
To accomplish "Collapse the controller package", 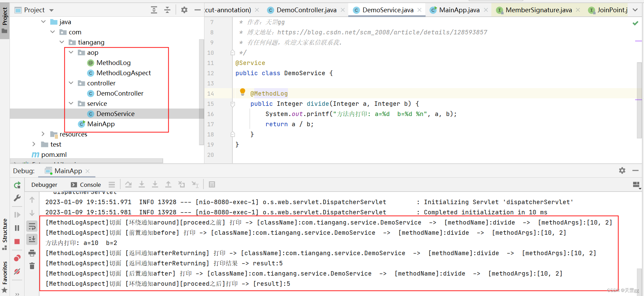I will pos(71,83).
